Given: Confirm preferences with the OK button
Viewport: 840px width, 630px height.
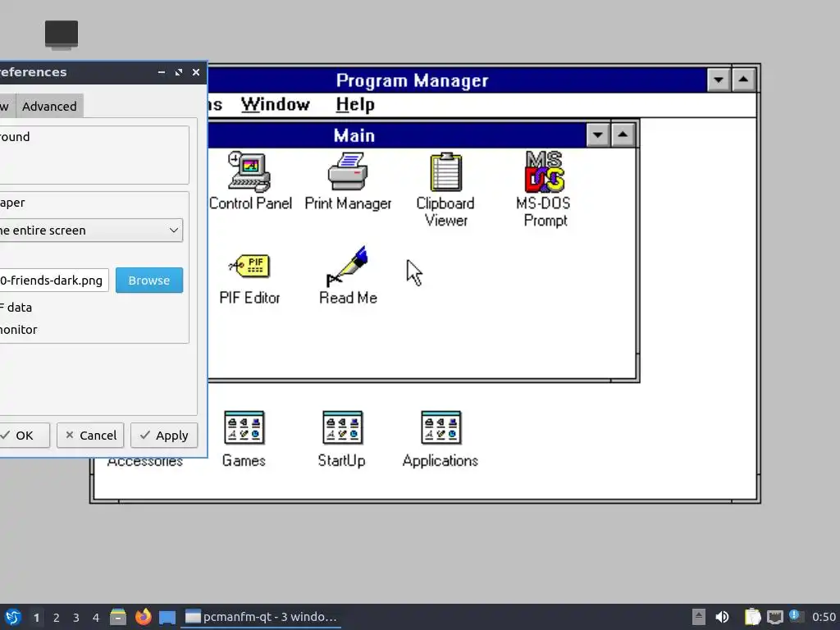Looking at the screenshot, I should point(24,435).
